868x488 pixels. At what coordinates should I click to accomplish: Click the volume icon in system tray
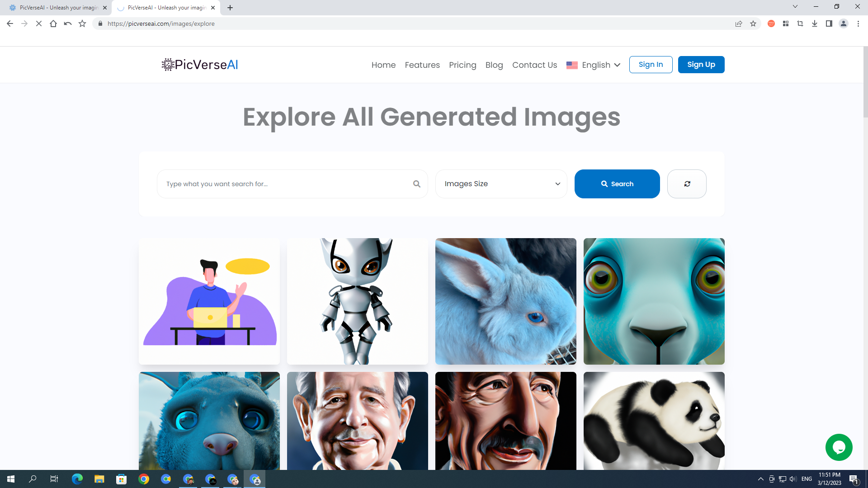[x=793, y=479]
